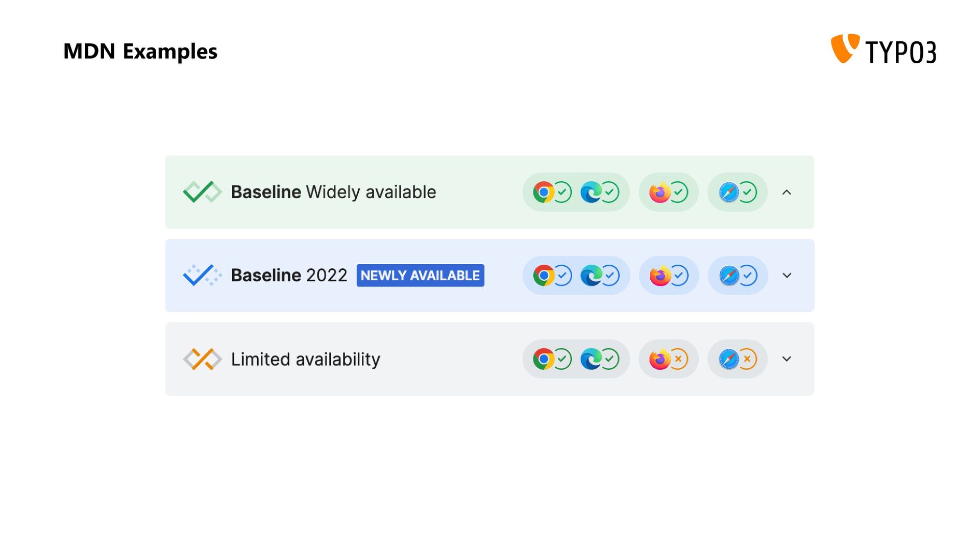Expand the Baseline 2022 panel chevron

(x=787, y=275)
